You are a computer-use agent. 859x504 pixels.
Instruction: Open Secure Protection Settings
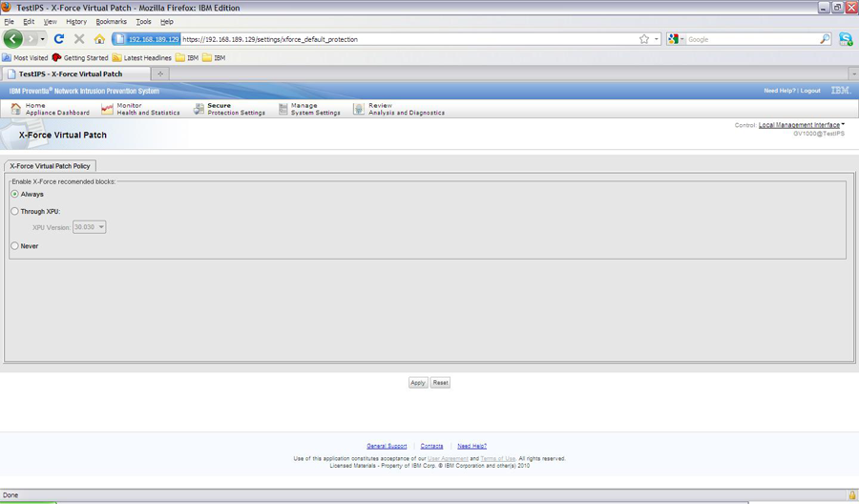tap(229, 109)
